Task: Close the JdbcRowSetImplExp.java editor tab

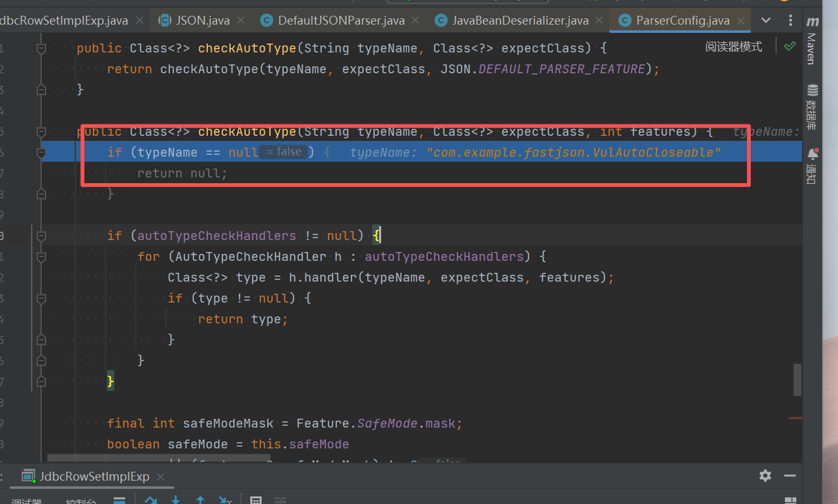Action: [139, 21]
